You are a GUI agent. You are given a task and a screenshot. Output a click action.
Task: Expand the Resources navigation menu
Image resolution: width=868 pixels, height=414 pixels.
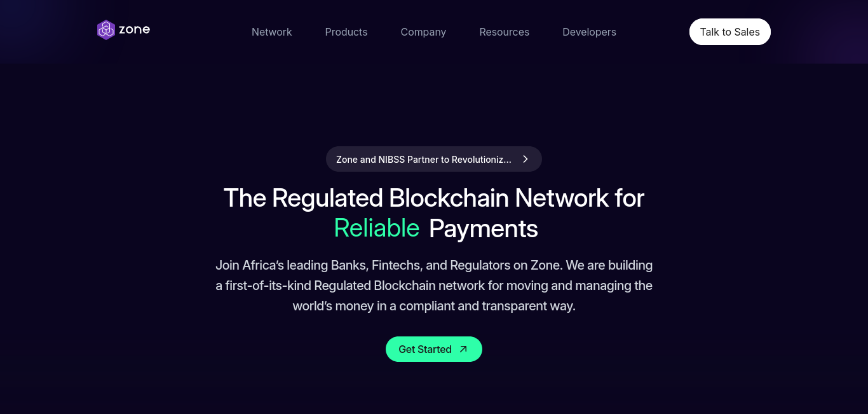click(505, 32)
